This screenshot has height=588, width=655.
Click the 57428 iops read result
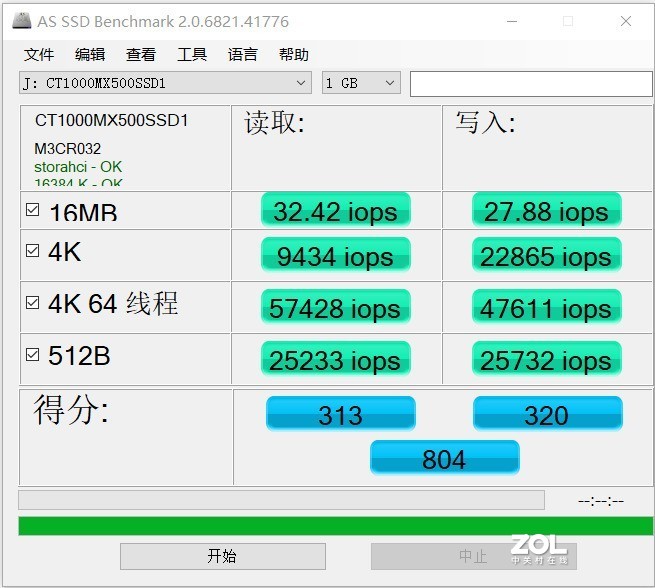[335, 307]
